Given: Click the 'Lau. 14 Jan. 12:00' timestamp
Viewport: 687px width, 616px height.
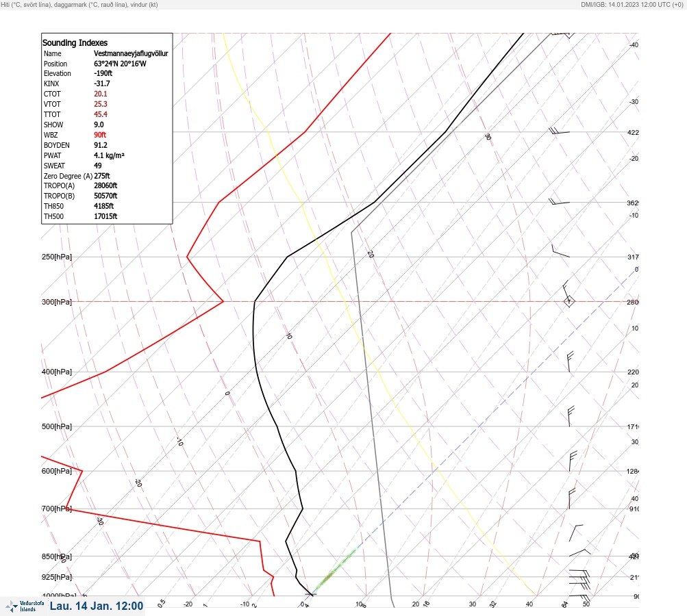Looking at the screenshot, I should (x=97, y=606).
